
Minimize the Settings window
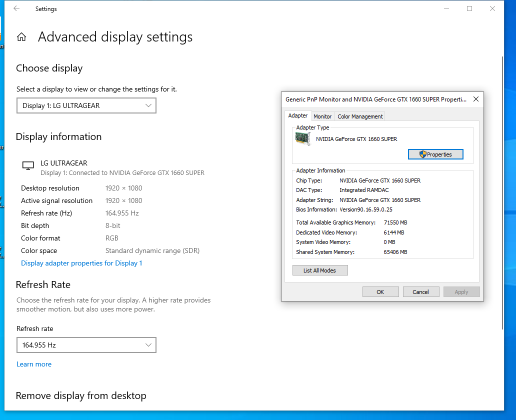[446, 8]
